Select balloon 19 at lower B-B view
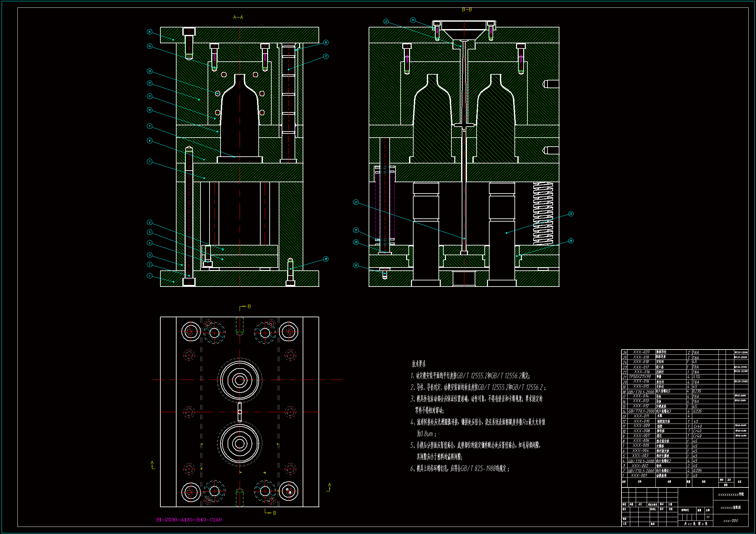Viewport: 756px width, 534px height. (356, 265)
